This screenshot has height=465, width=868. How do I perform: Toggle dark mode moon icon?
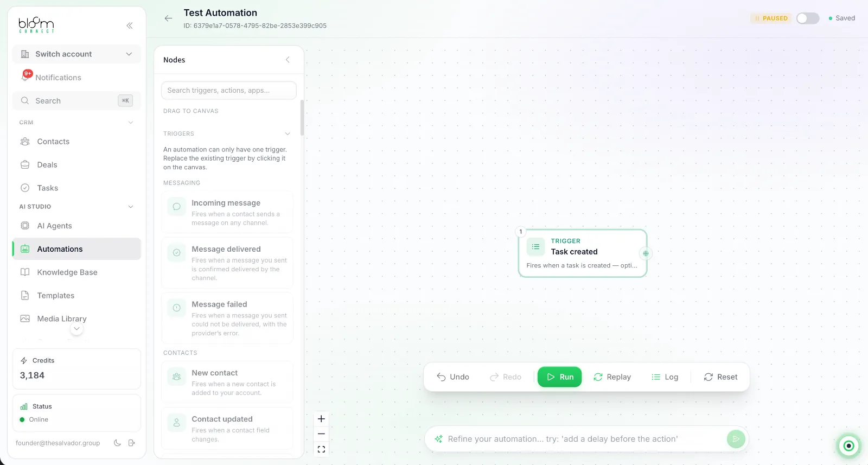coord(117,443)
